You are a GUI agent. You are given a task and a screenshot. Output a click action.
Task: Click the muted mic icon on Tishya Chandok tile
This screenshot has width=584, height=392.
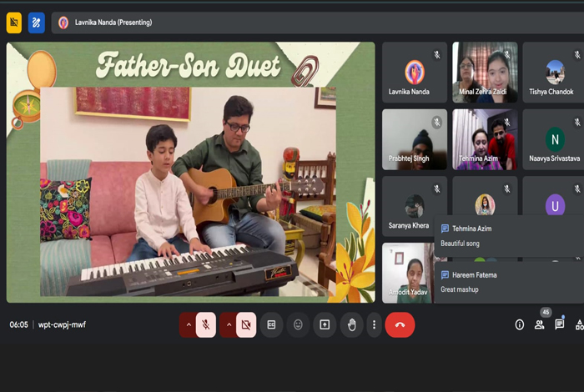click(x=577, y=55)
